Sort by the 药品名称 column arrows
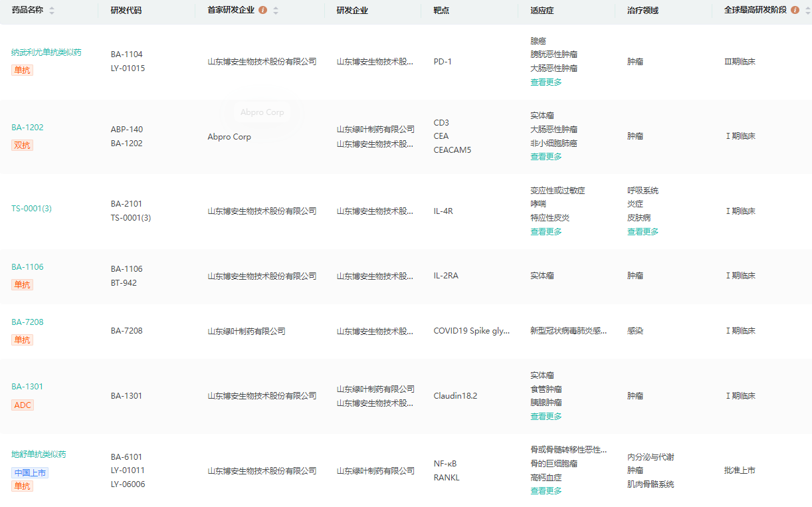The width and height of the screenshot is (812, 507). 52,11
